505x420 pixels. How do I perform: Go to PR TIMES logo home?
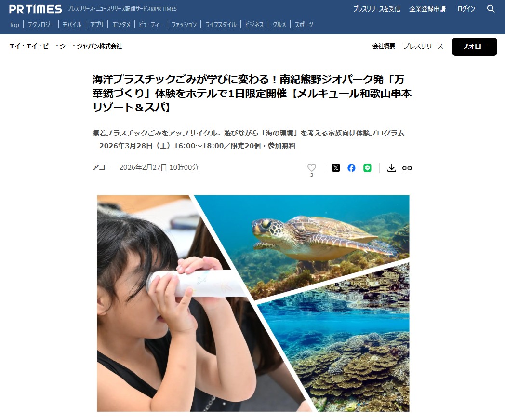tap(36, 9)
